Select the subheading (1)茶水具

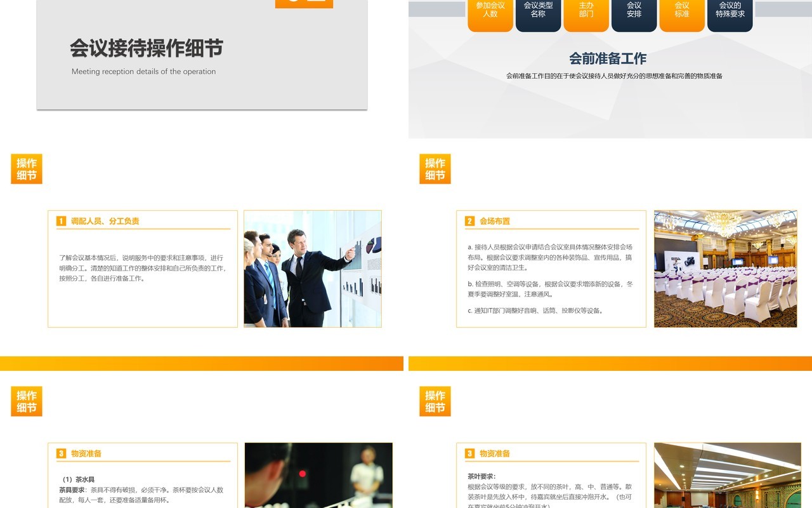click(77, 479)
